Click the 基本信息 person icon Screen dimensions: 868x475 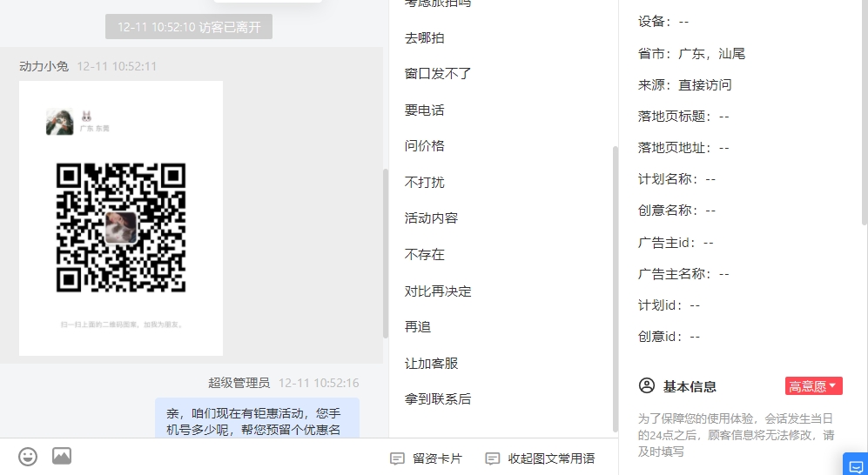(x=646, y=385)
